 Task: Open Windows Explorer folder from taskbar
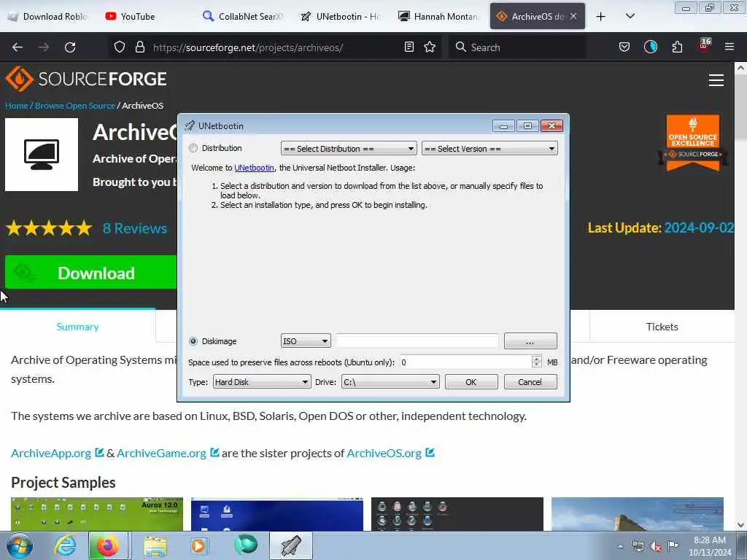click(155, 545)
